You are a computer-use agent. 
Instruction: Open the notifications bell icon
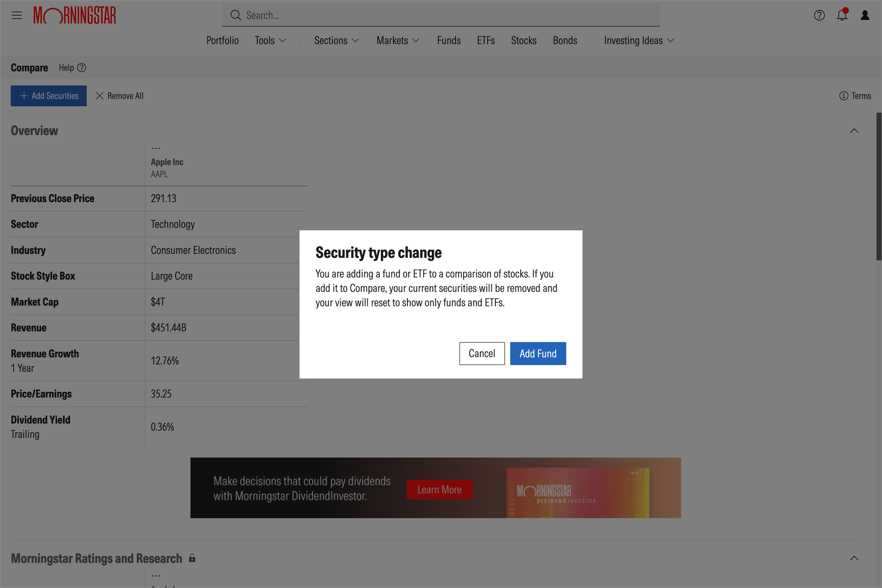click(842, 15)
